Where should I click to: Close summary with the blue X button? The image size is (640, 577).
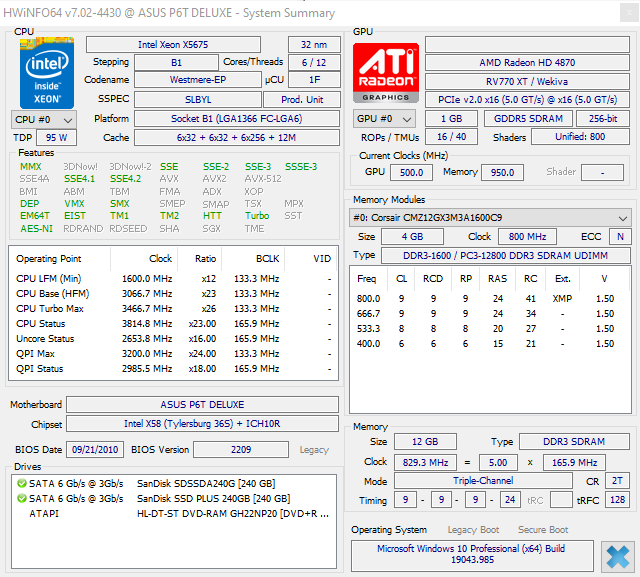coord(618,557)
